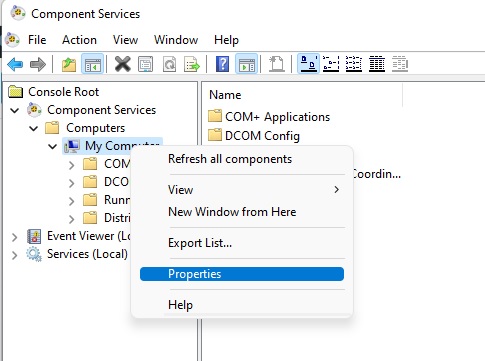485x361 pixels.
Task: Choose New Window from Here
Action: click(x=242, y=212)
